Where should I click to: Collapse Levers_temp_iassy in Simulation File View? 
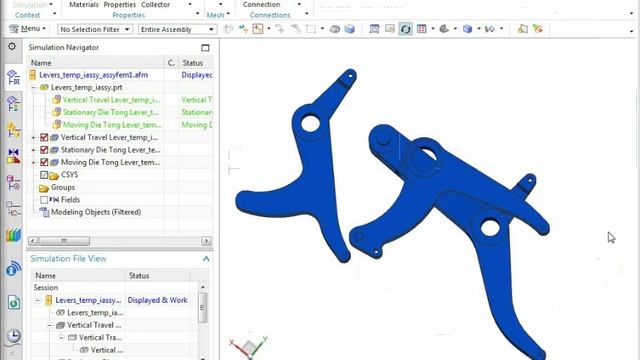click(38, 300)
